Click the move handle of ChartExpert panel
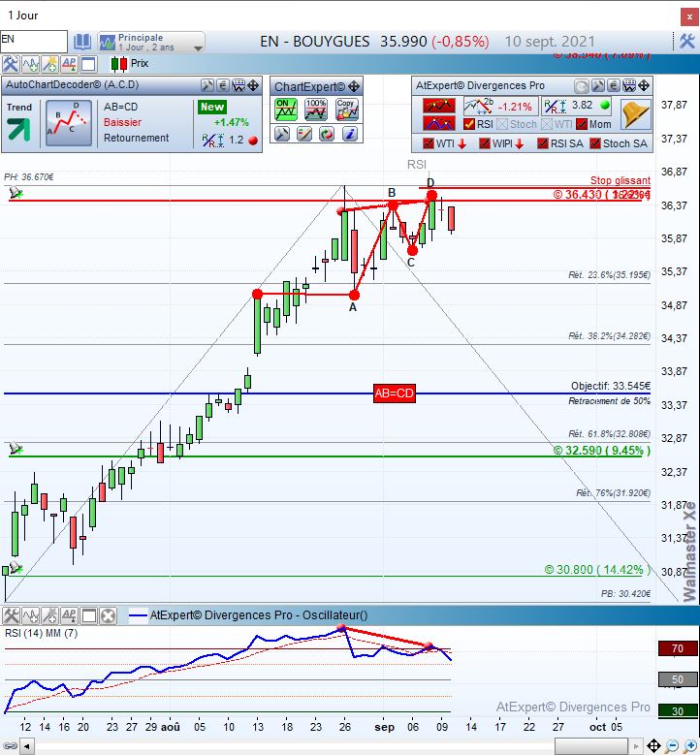The height and width of the screenshot is (755, 700). coord(354,86)
